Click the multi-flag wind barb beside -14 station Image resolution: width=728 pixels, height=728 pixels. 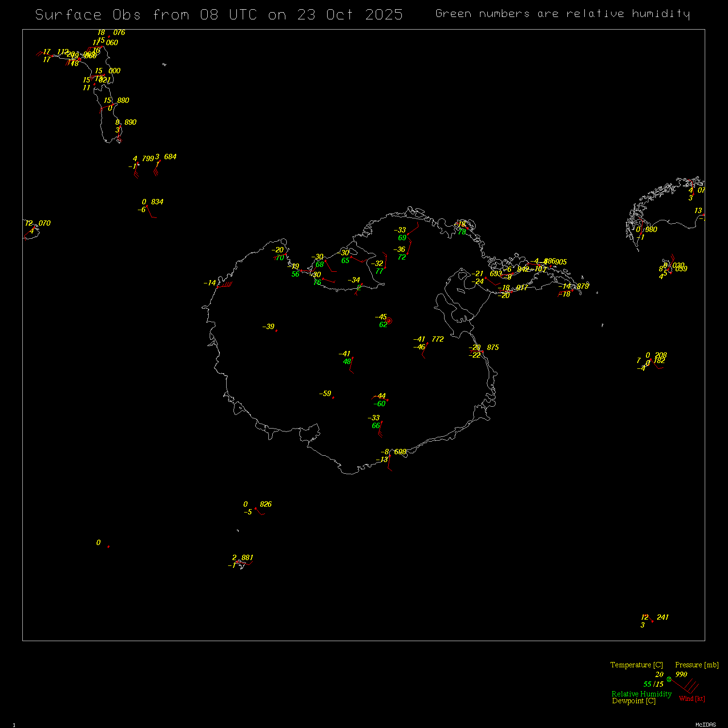226,285
